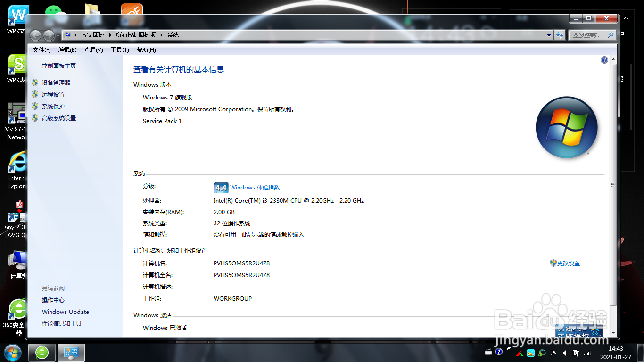The height and width of the screenshot is (362, 644).
Task: Click the 系统 breadcrumb segment
Action: (173, 35)
